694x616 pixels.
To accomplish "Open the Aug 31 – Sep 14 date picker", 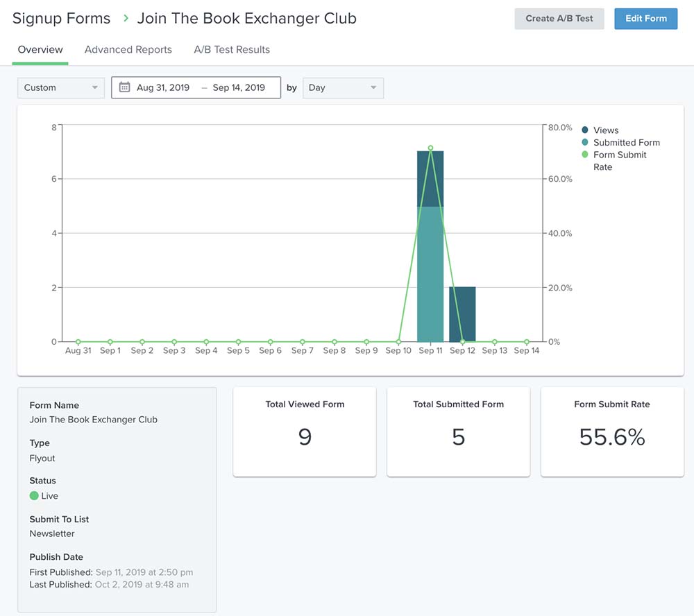I will [196, 87].
